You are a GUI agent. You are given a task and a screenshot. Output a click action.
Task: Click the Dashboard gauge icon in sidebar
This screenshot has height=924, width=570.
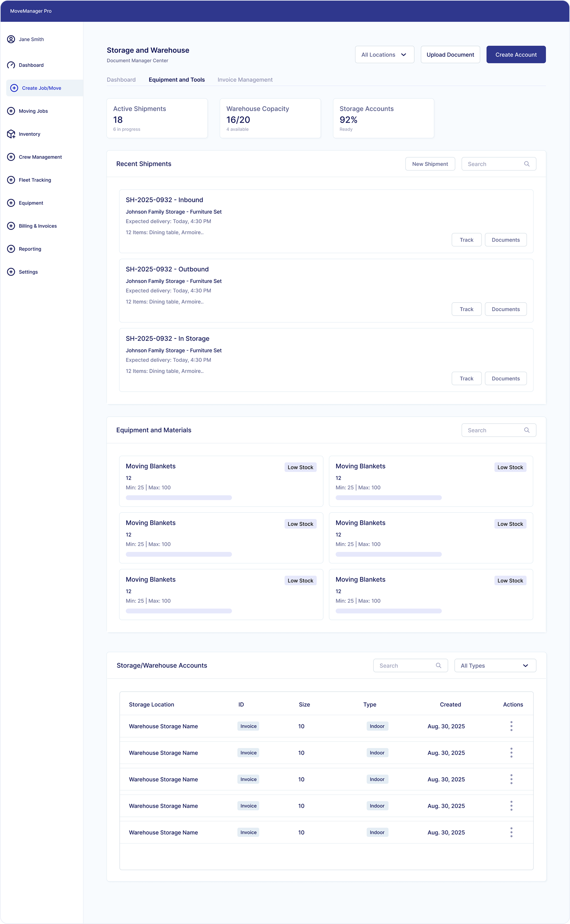click(11, 65)
